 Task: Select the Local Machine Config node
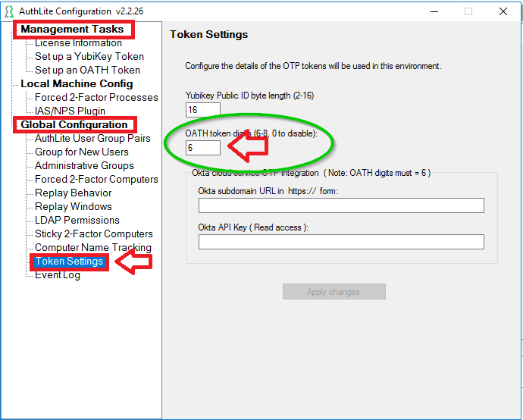77,84
